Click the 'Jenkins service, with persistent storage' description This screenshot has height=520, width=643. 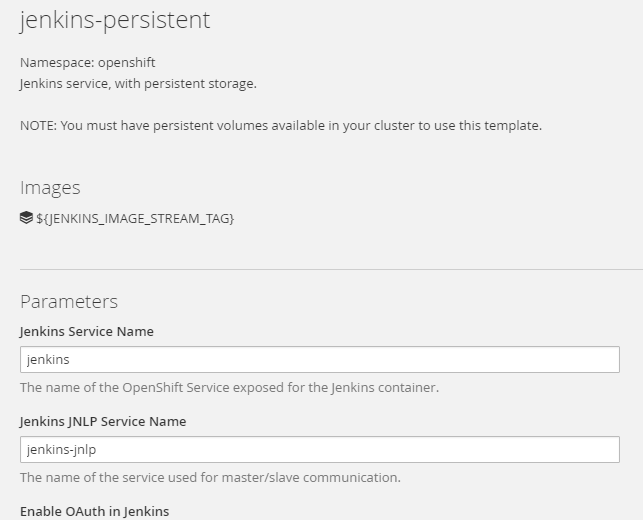[x=138, y=83]
